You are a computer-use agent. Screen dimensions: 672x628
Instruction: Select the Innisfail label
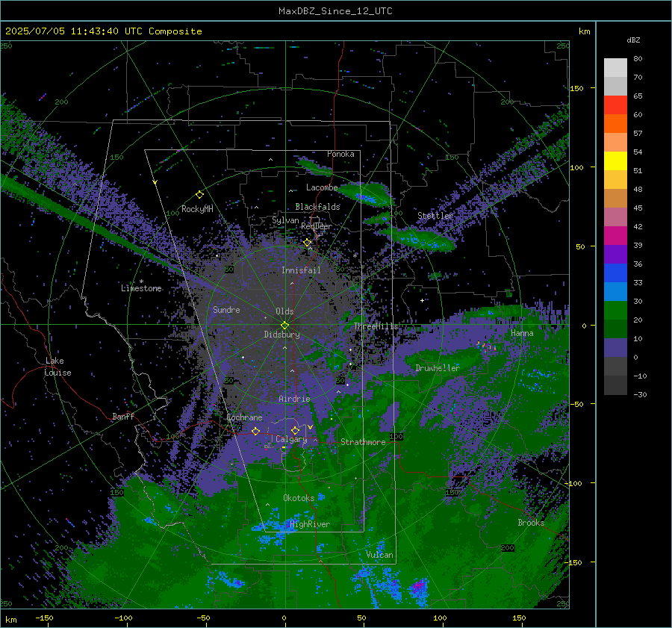click(x=301, y=270)
